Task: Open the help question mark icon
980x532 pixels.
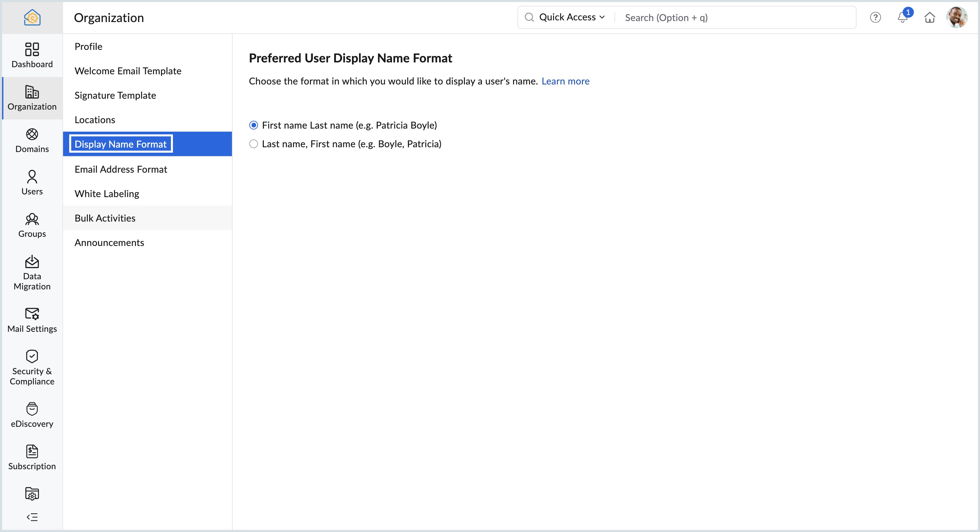Action: (875, 18)
